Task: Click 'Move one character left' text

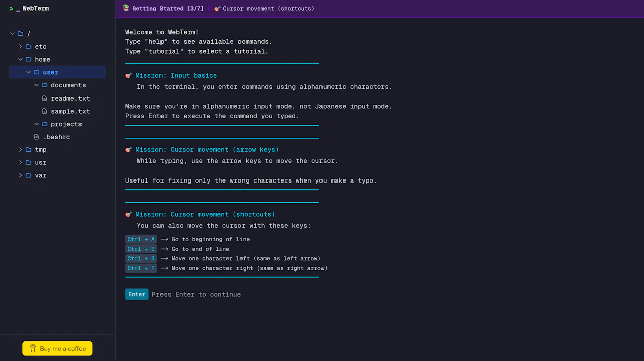Action: [211, 258]
